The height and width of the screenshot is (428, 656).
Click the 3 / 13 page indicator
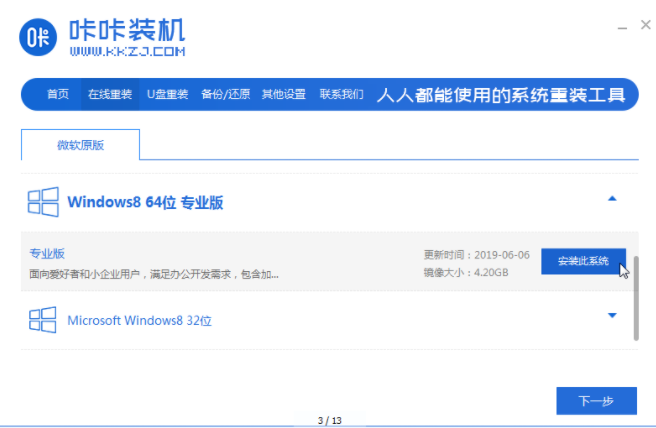point(330,420)
